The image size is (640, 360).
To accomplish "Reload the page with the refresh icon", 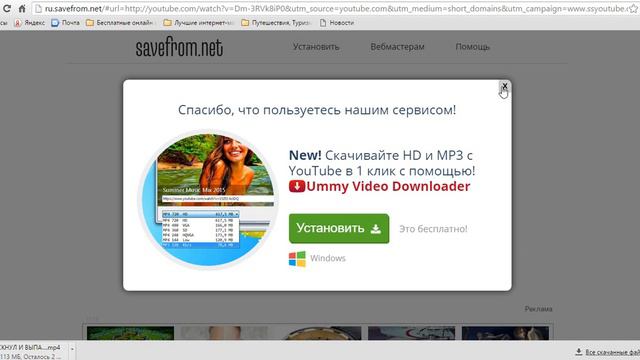I will coord(7,8).
